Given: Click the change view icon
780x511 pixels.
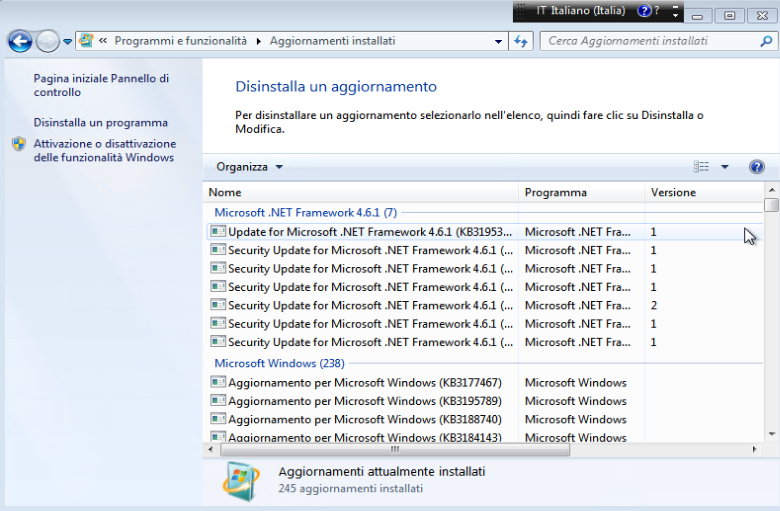Looking at the screenshot, I should click(701, 167).
